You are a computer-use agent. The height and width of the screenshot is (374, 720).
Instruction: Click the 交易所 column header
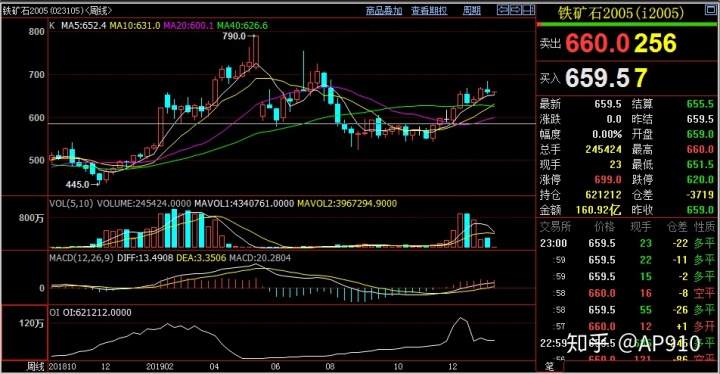555,227
